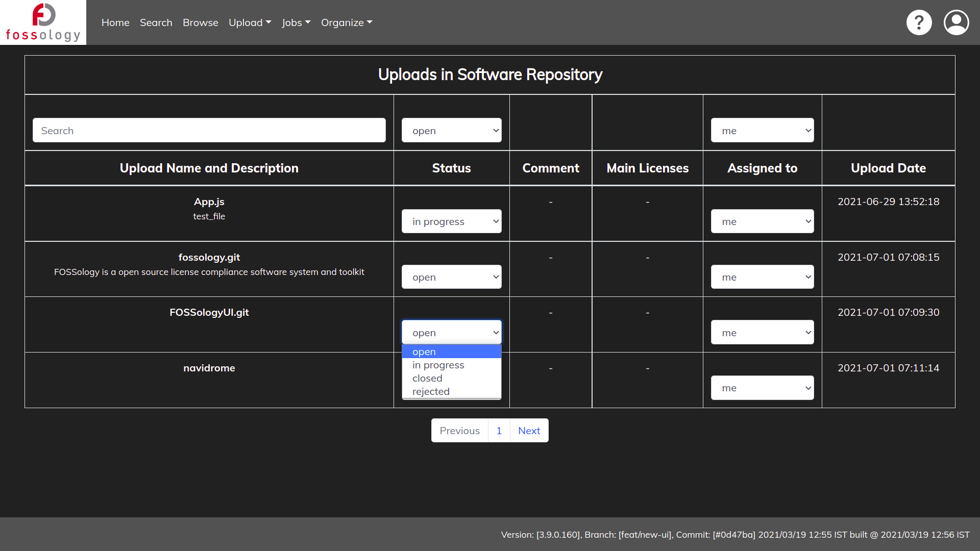Open the user account profile icon
Image resolution: width=980 pixels, height=551 pixels.
(x=956, y=22)
